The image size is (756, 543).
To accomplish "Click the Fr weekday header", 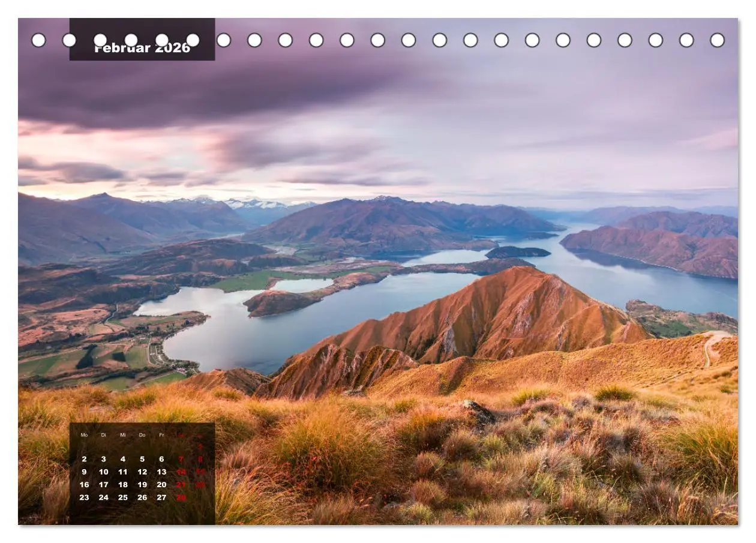I will [x=161, y=435].
